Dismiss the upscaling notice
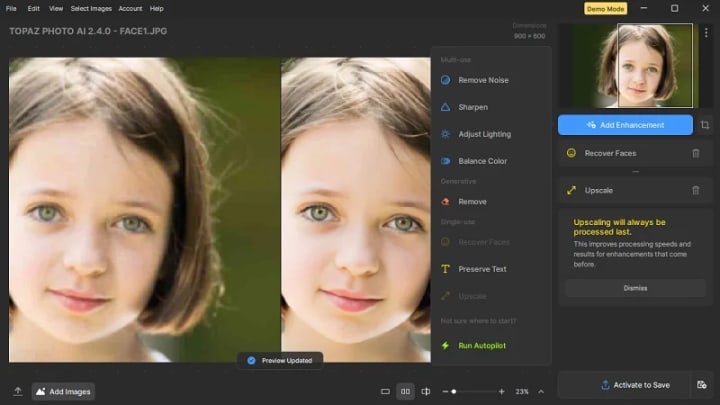Image resolution: width=720 pixels, height=405 pixels. (635, 288)
